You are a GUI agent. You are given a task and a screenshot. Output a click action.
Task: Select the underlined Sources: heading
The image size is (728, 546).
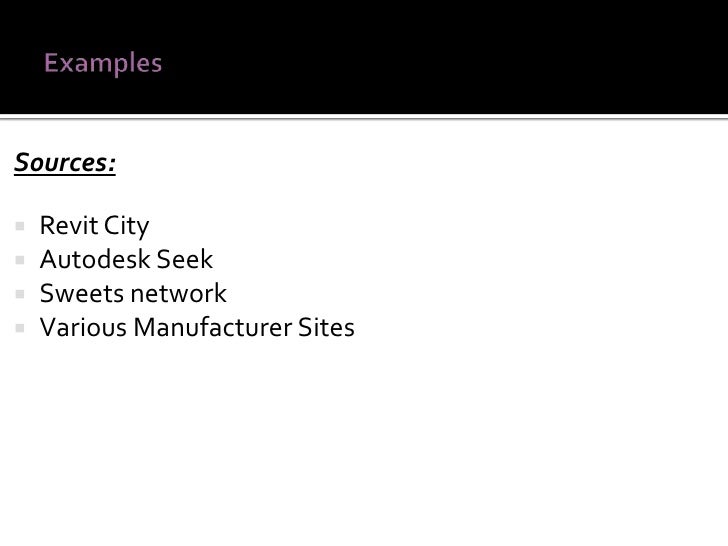point(65,162)
